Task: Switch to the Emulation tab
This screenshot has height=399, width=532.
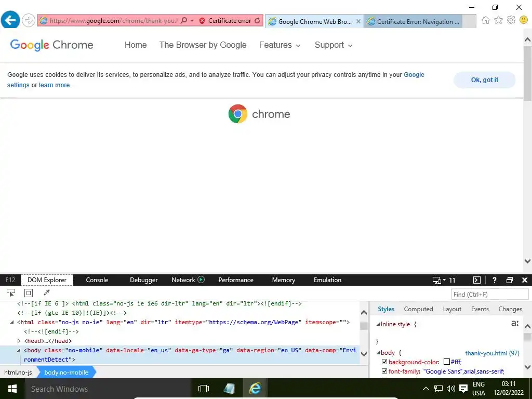Action: pyautogui.click(x=327, y=280)
